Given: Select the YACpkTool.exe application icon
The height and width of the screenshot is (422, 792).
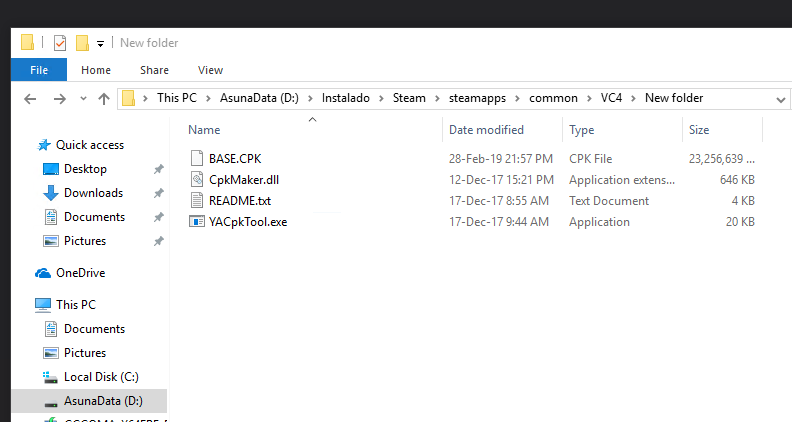Looking at the screenshot, I should click(x=196, y=222).
